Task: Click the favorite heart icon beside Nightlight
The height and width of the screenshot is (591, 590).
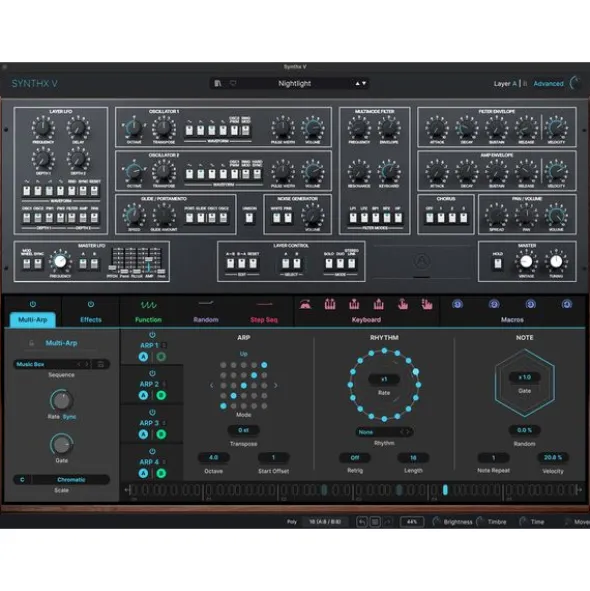Action: click(x=233, y=83)
